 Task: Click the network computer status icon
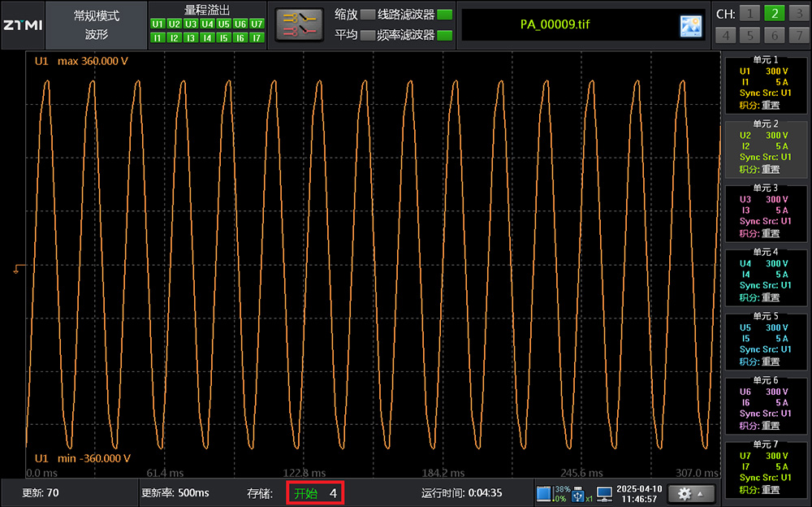point(603,493)
